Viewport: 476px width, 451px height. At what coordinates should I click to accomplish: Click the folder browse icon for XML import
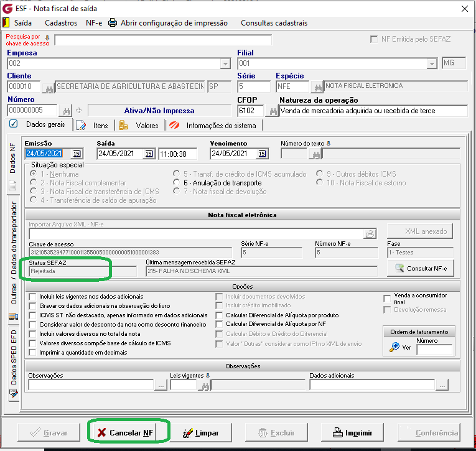tap(370, 234)
